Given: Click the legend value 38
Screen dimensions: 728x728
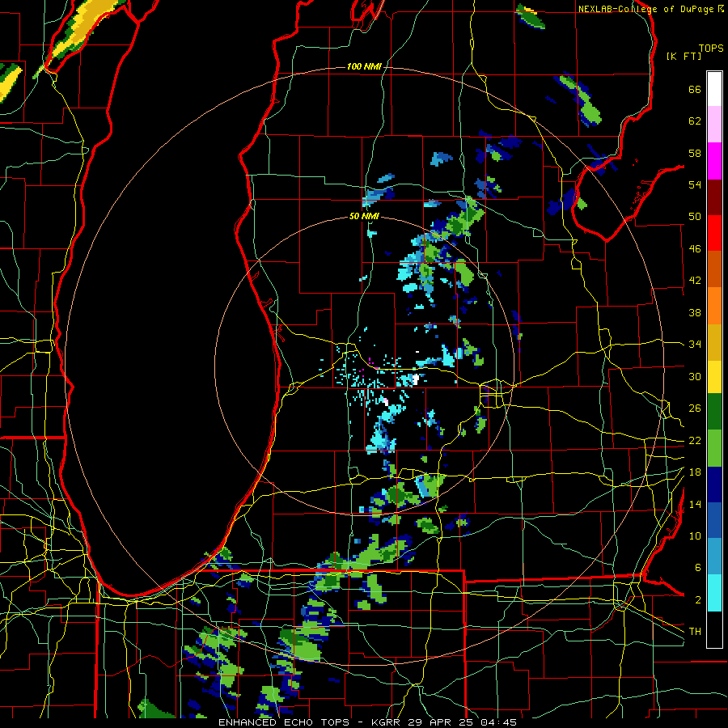Looking at the screenshot, I should 695,312.
